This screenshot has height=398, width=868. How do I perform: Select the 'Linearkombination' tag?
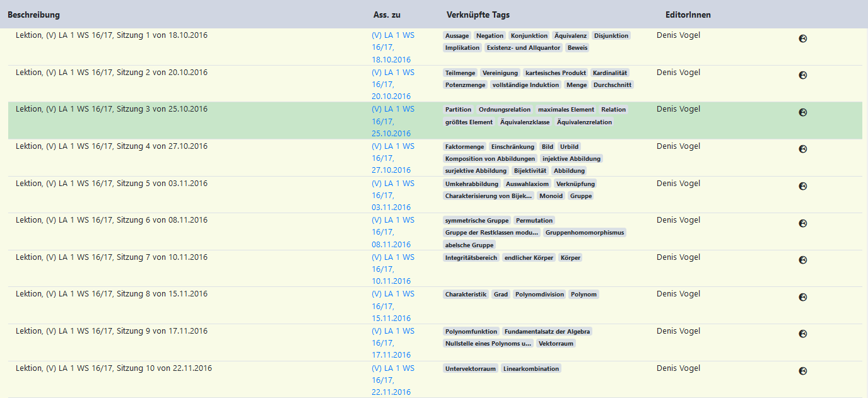tap(531, 368)
